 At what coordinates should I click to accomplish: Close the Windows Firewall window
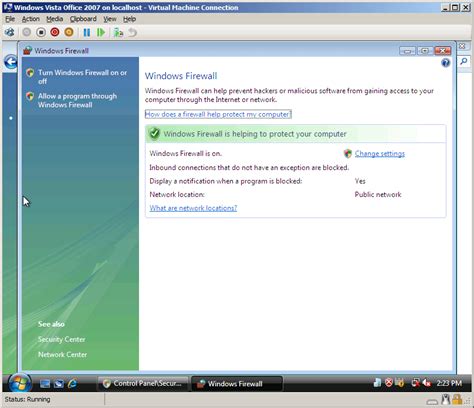coord(443,51)
